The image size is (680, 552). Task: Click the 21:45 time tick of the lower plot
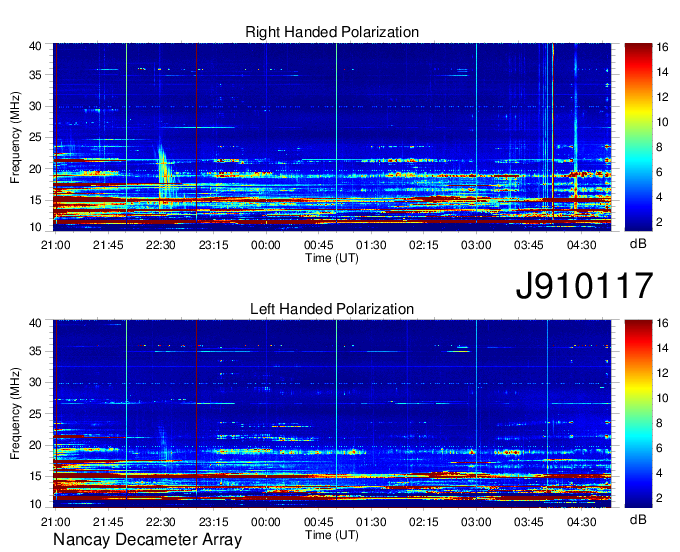108,522
